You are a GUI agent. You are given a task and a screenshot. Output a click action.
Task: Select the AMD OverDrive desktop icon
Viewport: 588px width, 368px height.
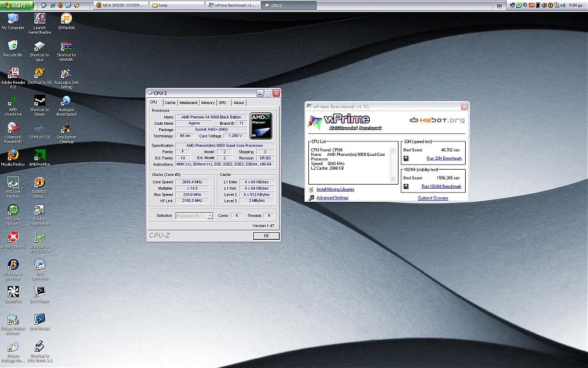[x=13, y=106]
